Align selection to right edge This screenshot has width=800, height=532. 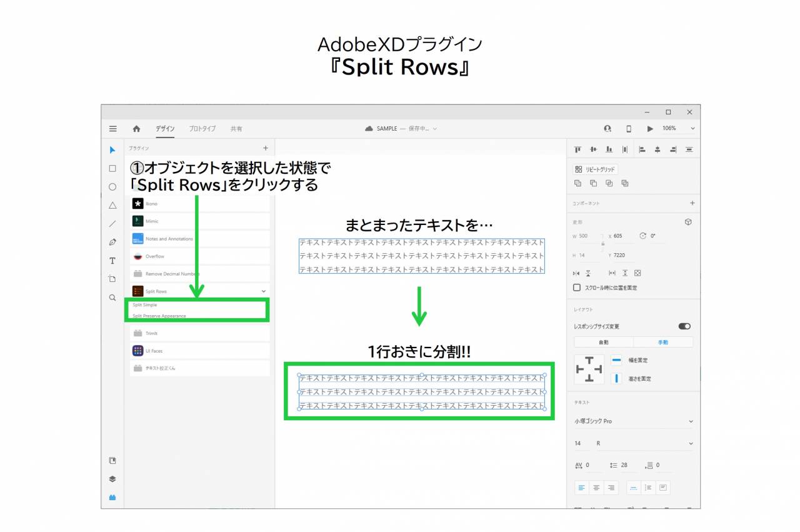(673, 149)
